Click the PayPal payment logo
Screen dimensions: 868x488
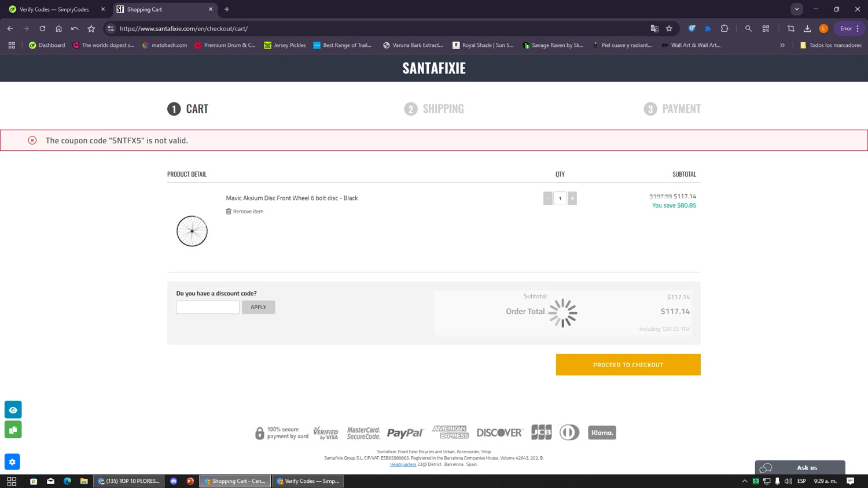click(x=405, y=432)
